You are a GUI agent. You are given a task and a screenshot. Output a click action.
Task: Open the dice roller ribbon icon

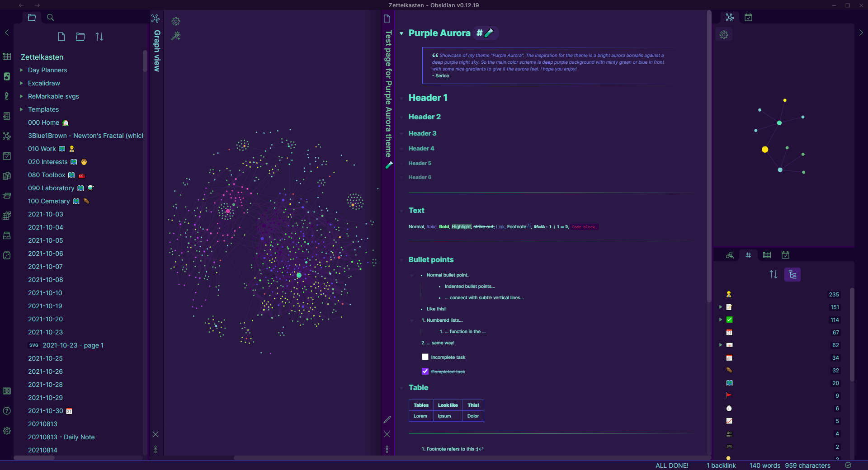click(7, 255)
